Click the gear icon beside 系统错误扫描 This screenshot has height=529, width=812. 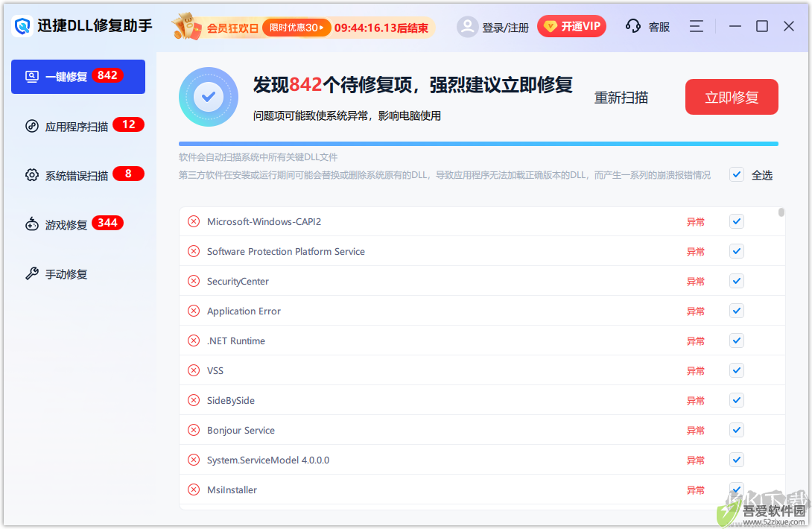(x=32, y=175)
